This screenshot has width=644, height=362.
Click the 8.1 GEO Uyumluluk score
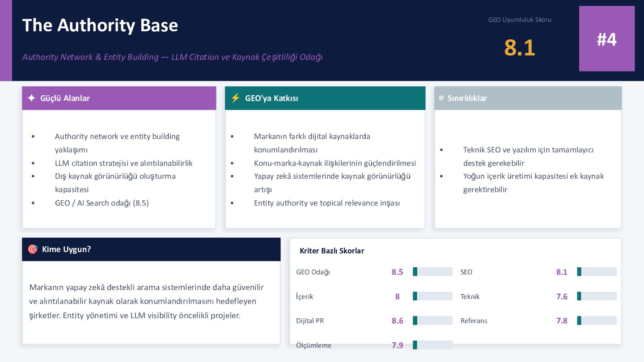coord(520,47)
